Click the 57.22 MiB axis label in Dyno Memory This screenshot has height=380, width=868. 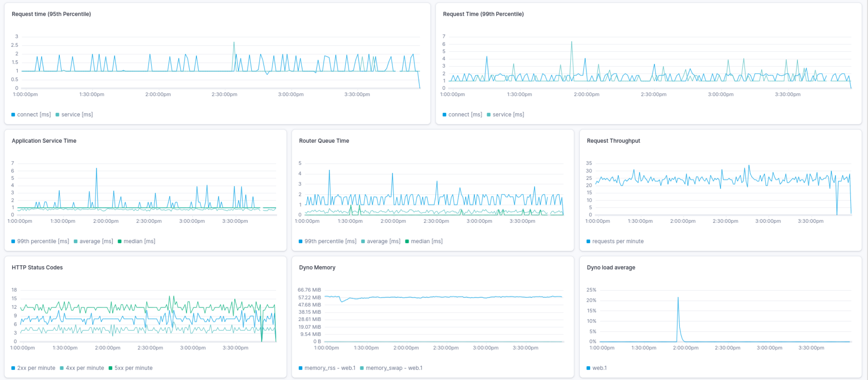309,298
